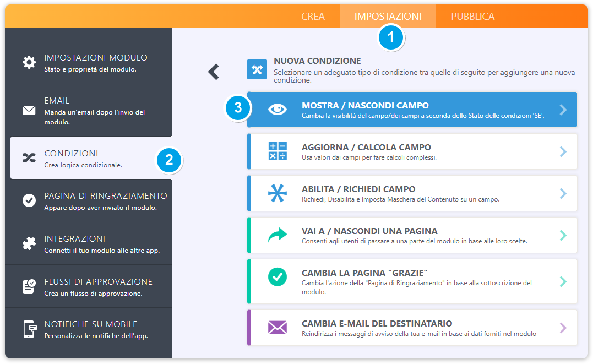Expand the Cambia la pagina Grazie chevron
This screenshot has width=593, height=364.
563,281
